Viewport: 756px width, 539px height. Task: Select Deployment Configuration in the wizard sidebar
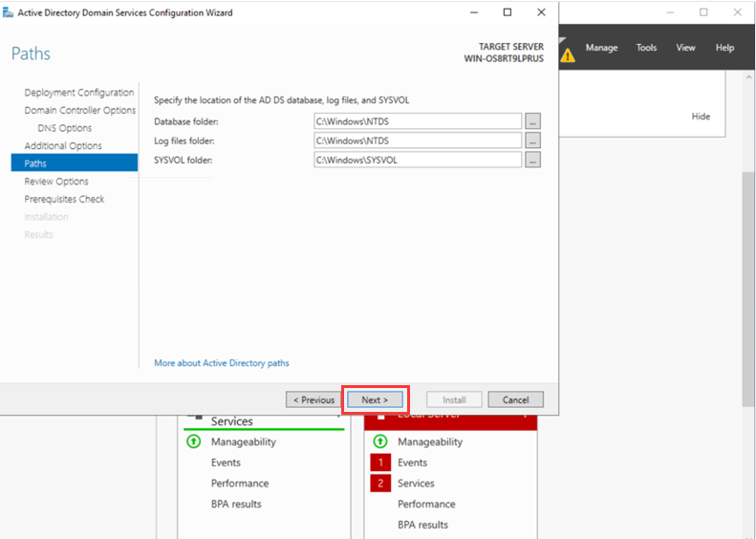pos(78,93)
